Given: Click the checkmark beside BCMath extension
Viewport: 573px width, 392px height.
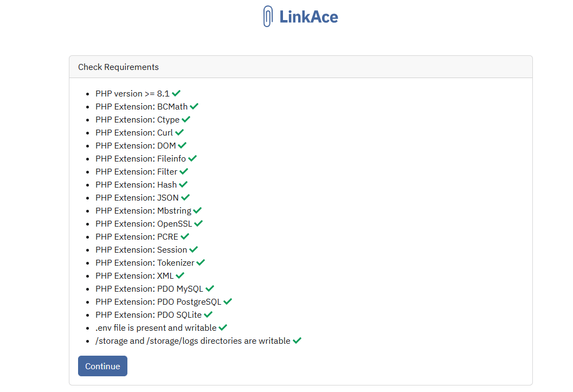Looking at the screenshot, I should click(194, 106).
